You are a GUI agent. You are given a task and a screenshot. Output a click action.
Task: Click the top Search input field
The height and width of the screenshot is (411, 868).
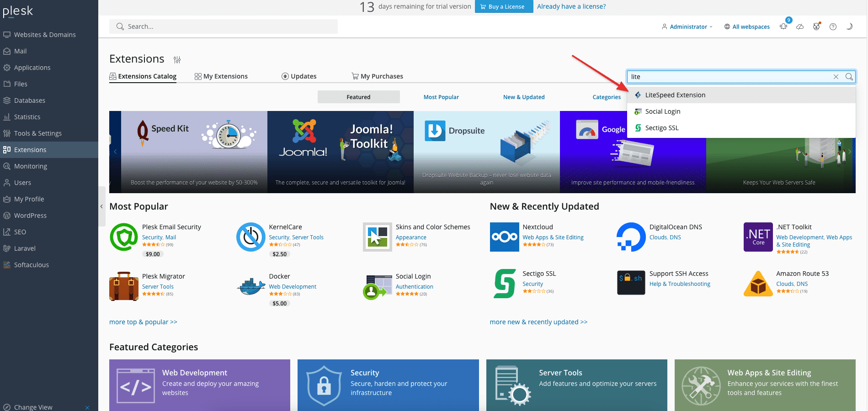pyautogui.click(x=224, y=26)
